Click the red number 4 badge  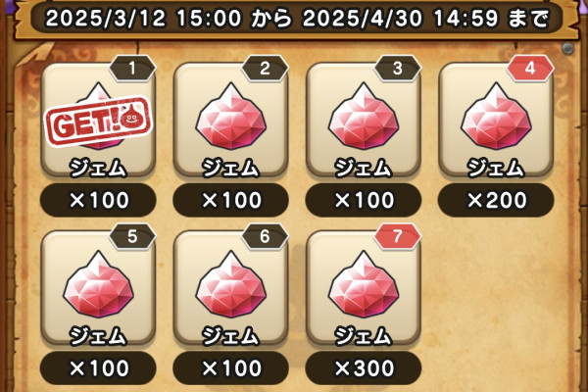(x=530, y=69)
